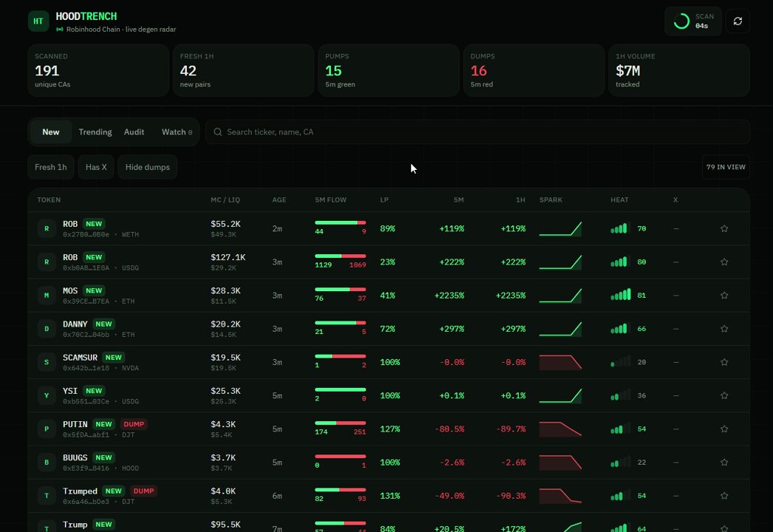Viewport: 773px width, 532px height.
Task: Star the MOS token row
Action: [x=724, y=296]
